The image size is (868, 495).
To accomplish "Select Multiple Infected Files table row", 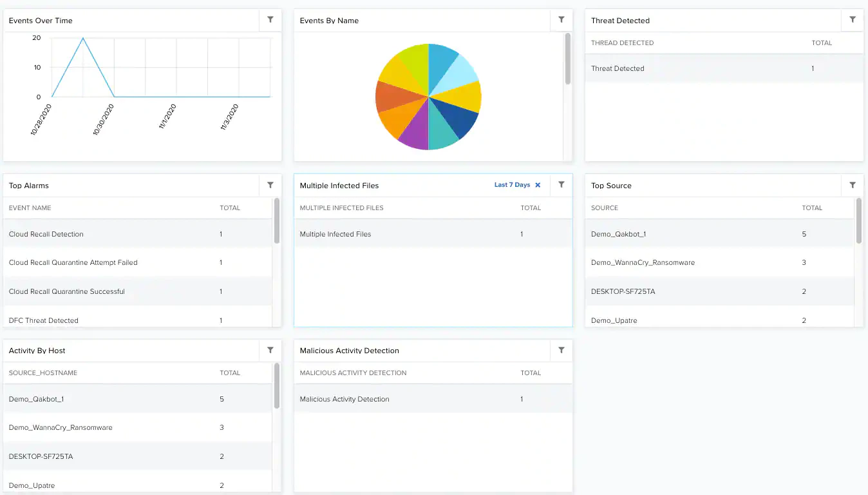I will 433,234.
